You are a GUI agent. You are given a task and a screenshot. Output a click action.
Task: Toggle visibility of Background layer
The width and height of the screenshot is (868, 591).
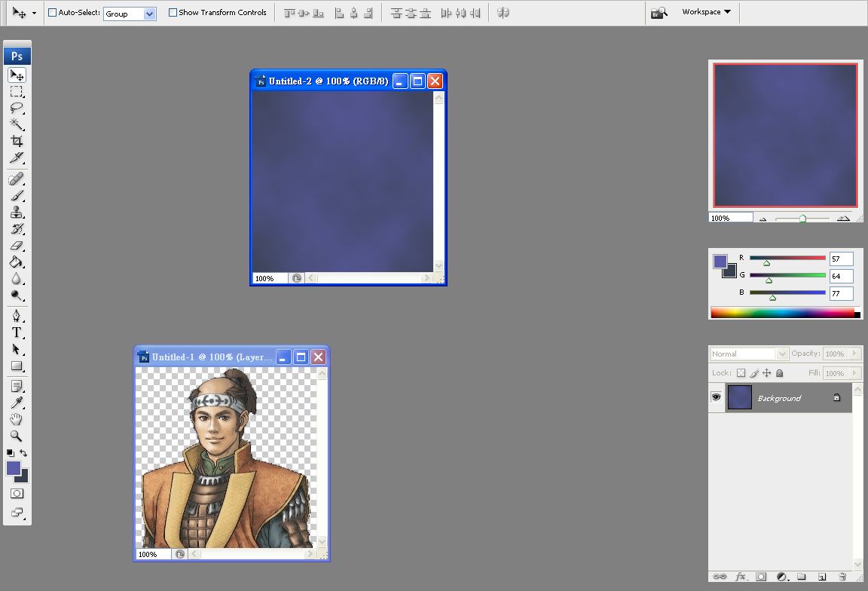tap(717, 397)
